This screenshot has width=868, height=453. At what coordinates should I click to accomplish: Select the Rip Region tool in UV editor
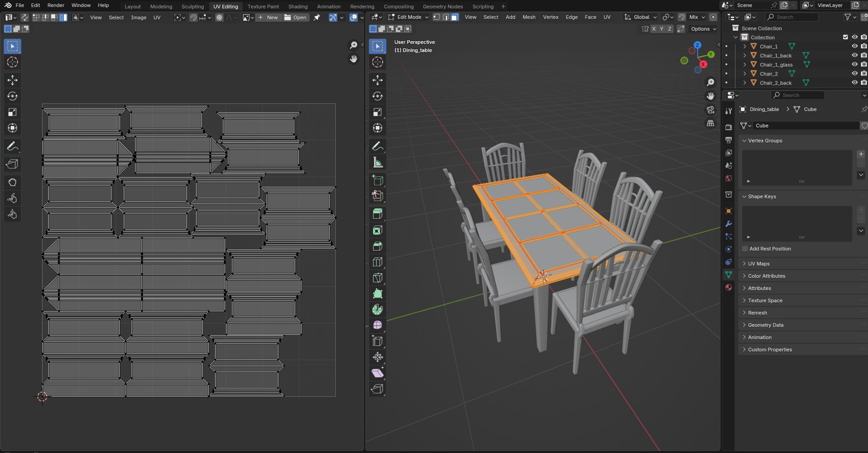coord(12,164)
